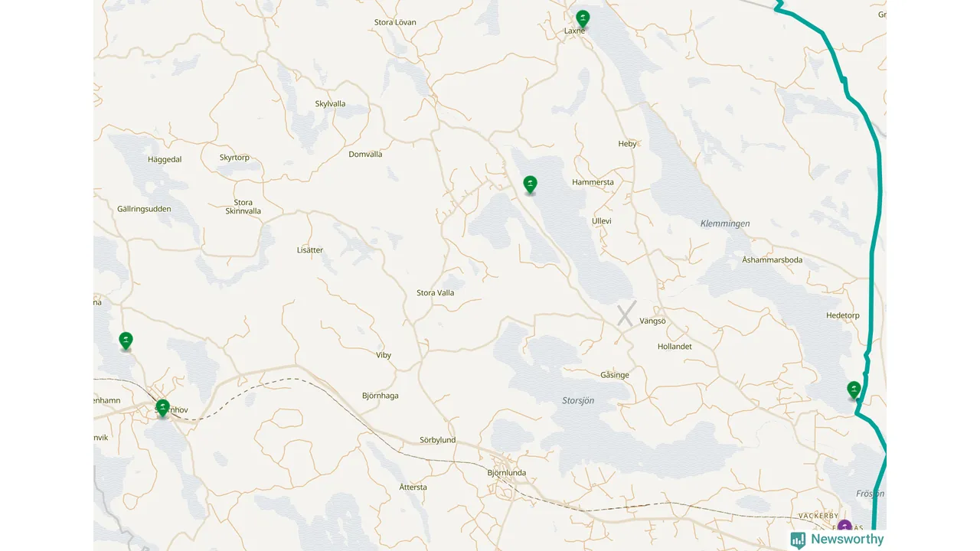980x551 pixels.
Task: Click the green beach marker at Laxne
Action: click(x=583, y=18)
